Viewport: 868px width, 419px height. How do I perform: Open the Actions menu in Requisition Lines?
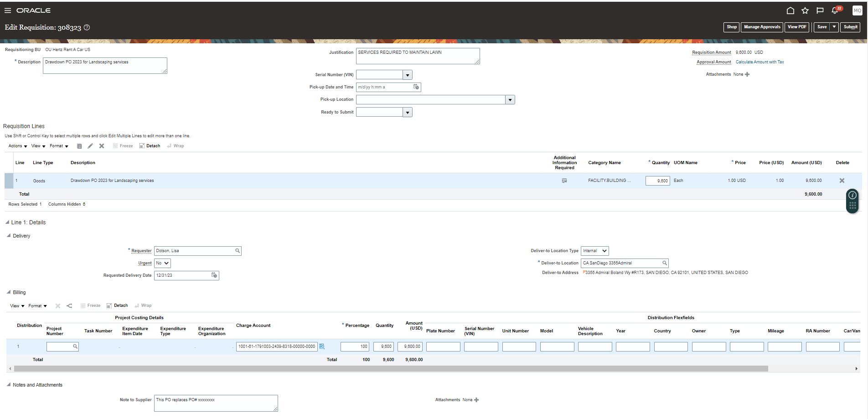point(17,145)
